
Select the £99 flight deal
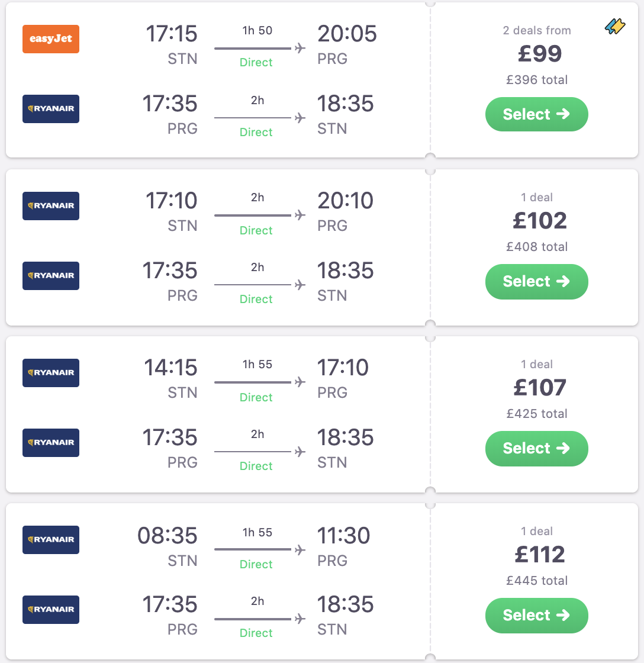pos(536,114)
